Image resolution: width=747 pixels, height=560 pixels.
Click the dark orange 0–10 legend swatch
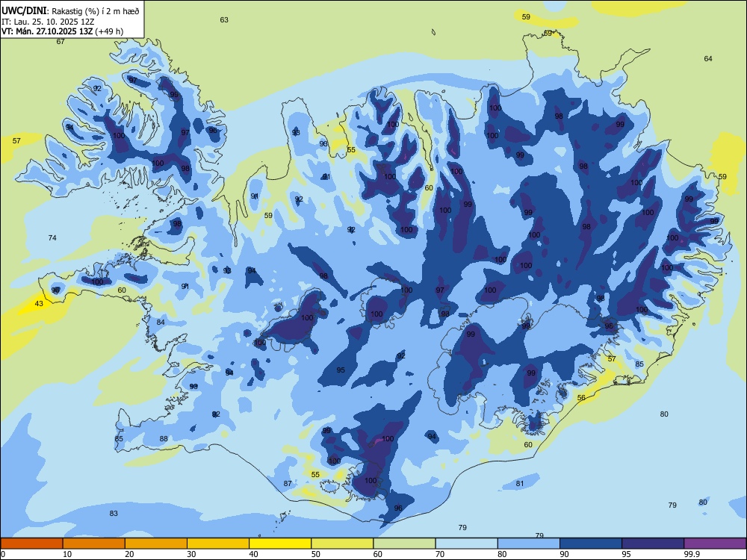(31, 544)
